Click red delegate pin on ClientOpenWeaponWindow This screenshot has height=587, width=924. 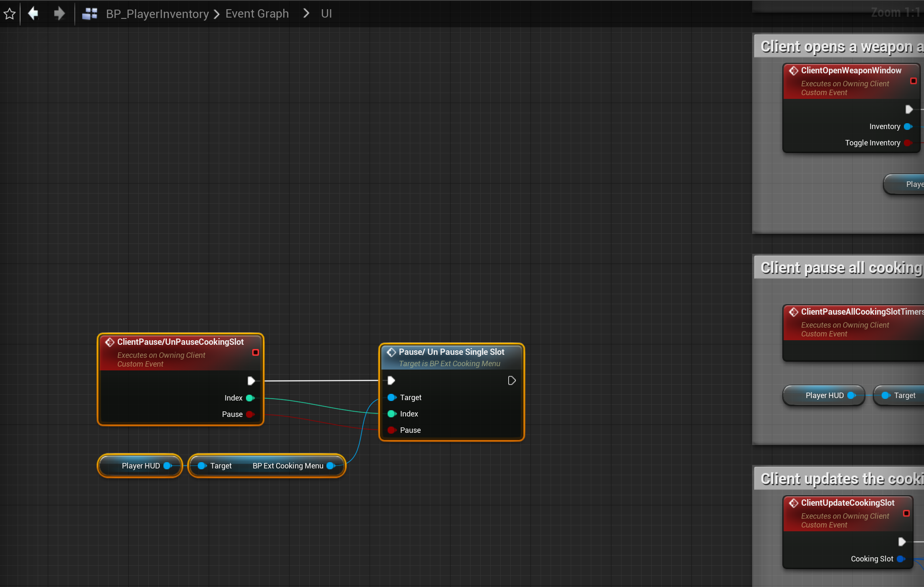914,81
